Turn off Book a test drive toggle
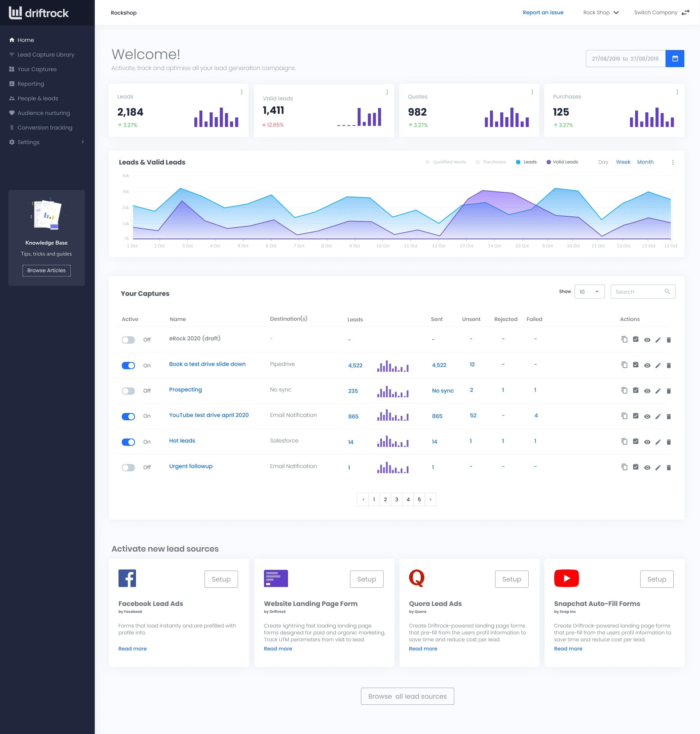Viewport: 700px width, 734px height. tap(128, 366)
